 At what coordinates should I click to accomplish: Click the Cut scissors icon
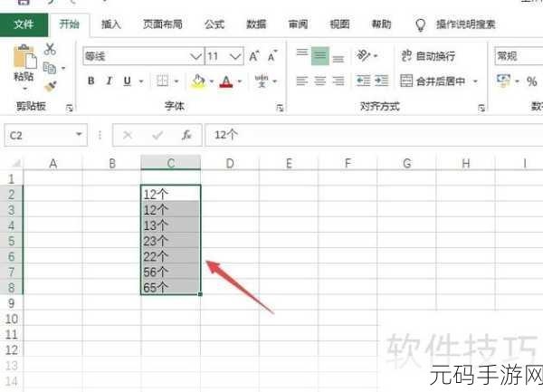coord(50,49)
